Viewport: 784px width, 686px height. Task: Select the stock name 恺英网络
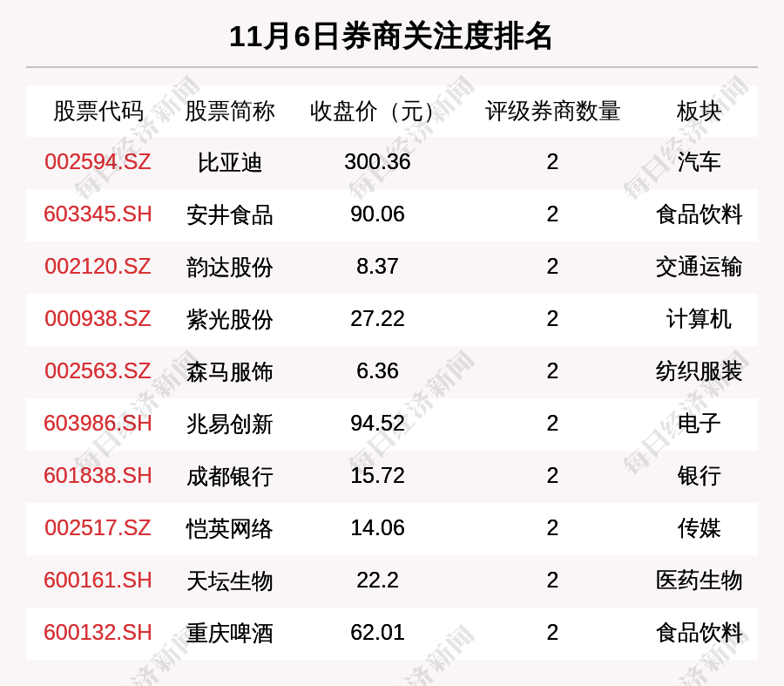(x=230, y=529)
